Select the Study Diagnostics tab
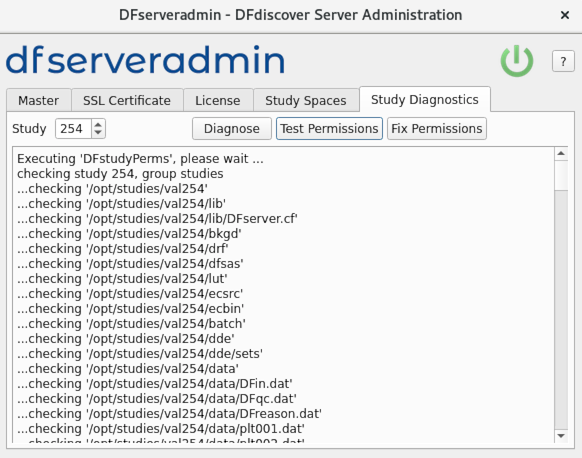582x458 pixels. [x=425, y=99]
